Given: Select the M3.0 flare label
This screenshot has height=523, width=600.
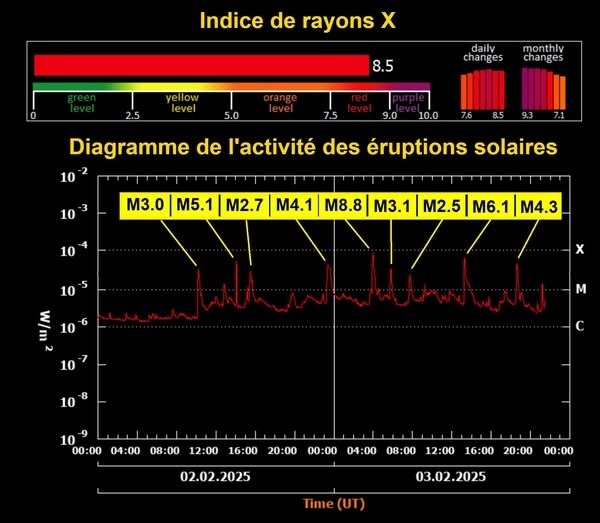Looking at the screenshot, I should tap(145, 206).
